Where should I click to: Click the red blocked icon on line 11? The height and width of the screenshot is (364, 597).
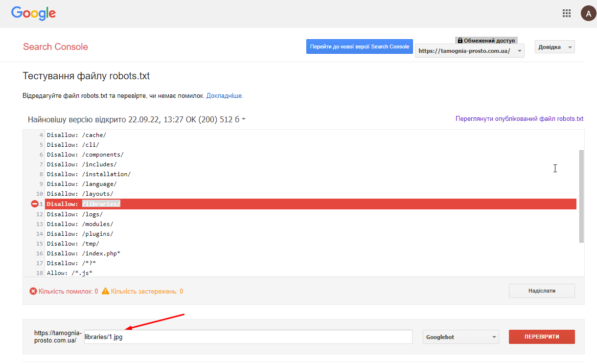point(34,204)
